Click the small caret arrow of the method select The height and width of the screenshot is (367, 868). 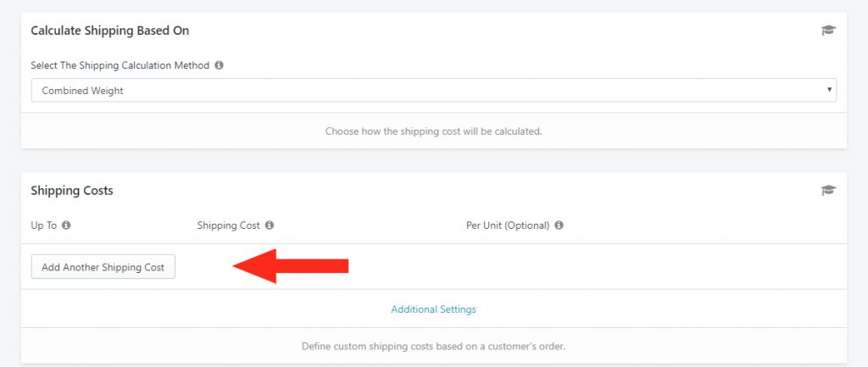pos(829,89)
